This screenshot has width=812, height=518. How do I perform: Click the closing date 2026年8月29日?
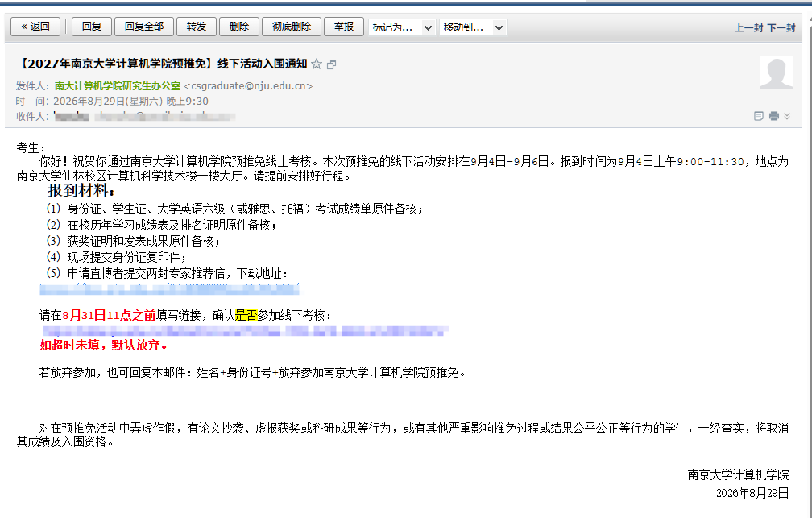click(752, 493)
